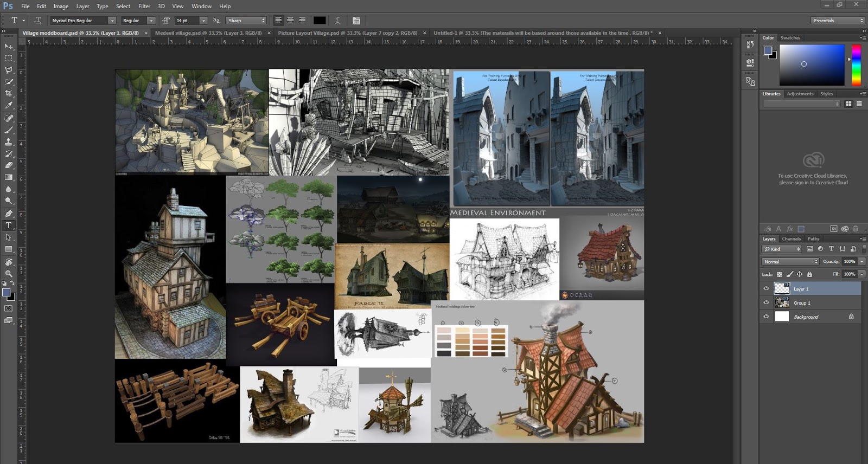Pick the Quick Selection tool
The height and width of the screenshot is (464, 868).
pos(9,82)
